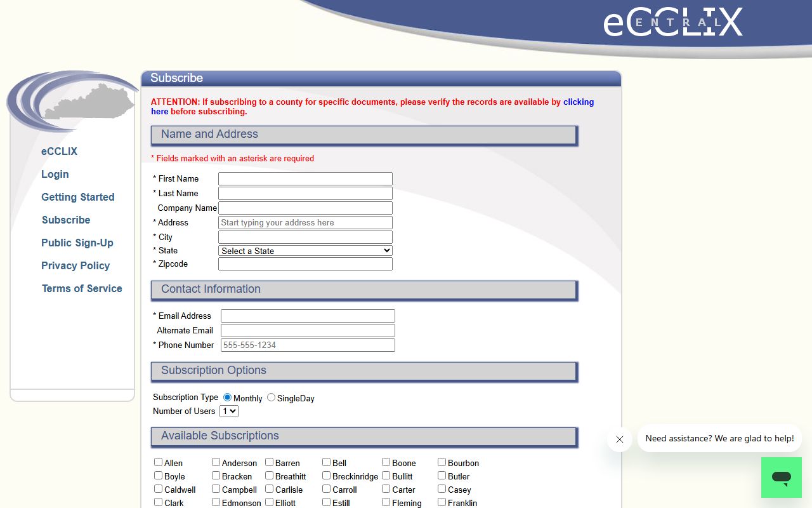
Task: Open Getting Started in sidebar
Action: point(78,197)
